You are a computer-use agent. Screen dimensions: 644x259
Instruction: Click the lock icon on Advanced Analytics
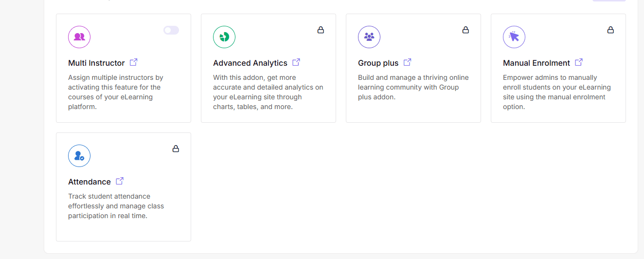pos(321,30)
